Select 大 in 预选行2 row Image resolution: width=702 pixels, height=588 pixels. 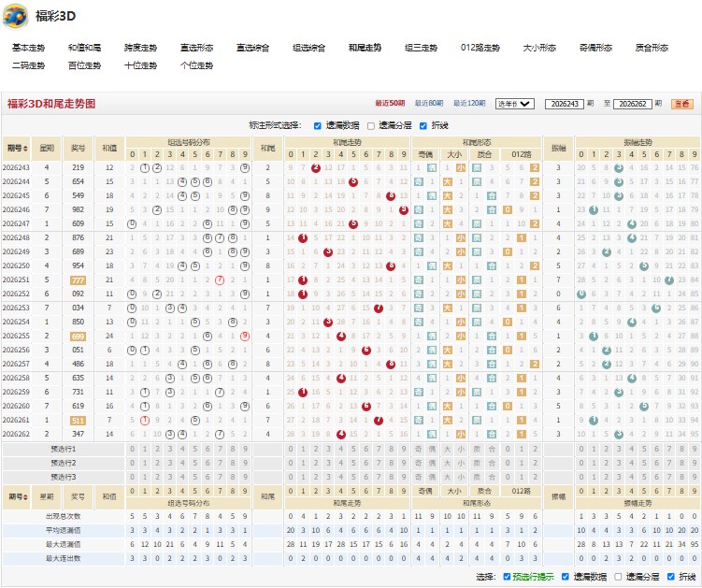[x=447, y=463]
